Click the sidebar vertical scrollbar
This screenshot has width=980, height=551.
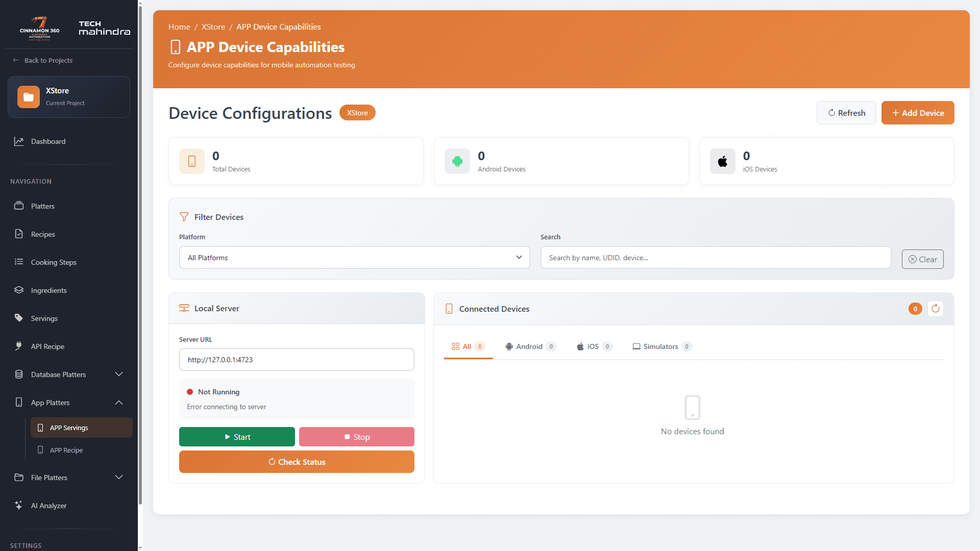140,255
